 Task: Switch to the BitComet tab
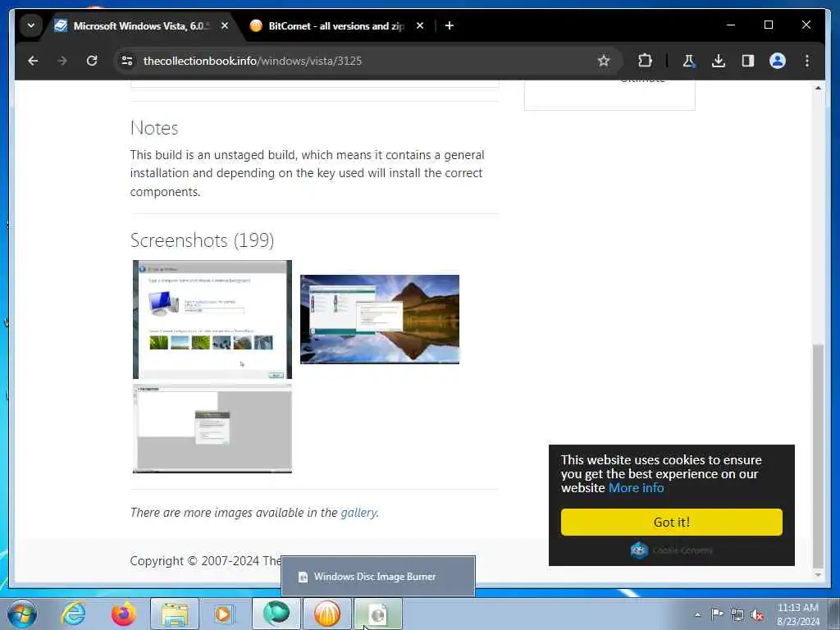point(336,25)
